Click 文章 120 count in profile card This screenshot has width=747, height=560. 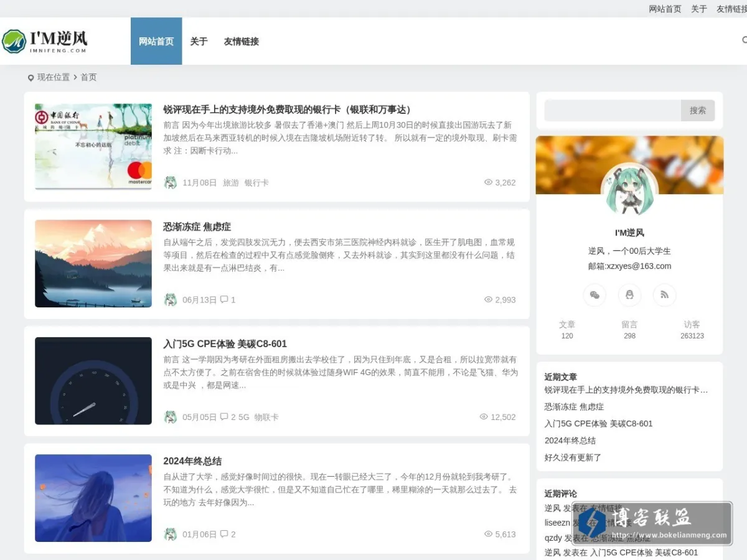(x=567, y=330)
